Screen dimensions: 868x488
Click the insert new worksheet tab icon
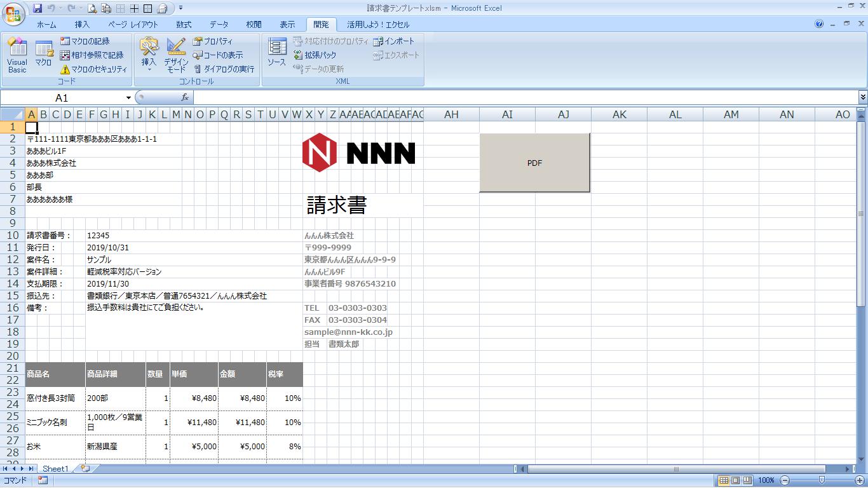pos(85,468)
